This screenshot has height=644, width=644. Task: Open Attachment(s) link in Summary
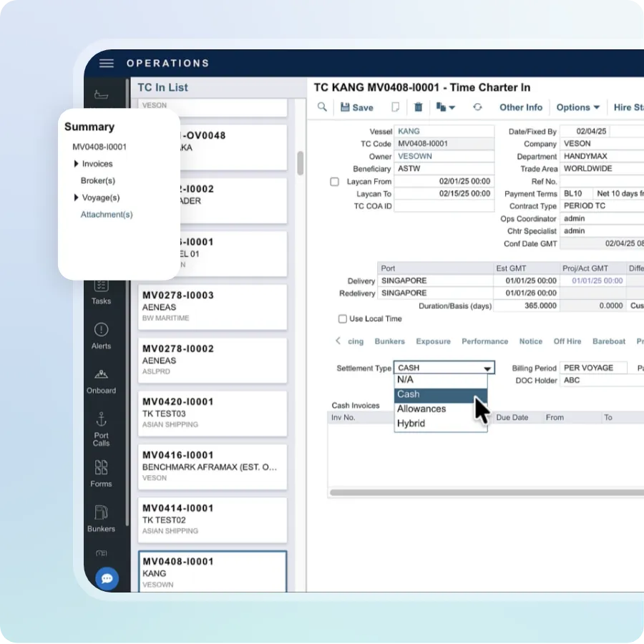tap(107, 215)
